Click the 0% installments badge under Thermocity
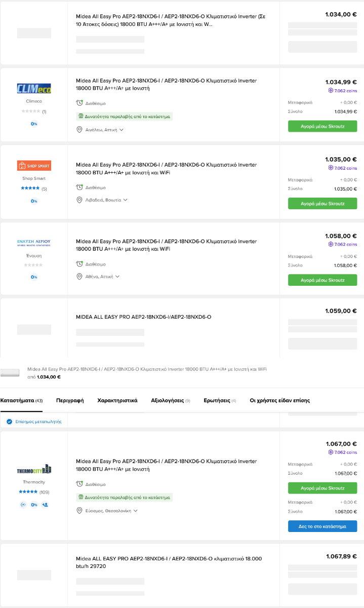The height and width of the screenshot is (608, 364). 34,505
